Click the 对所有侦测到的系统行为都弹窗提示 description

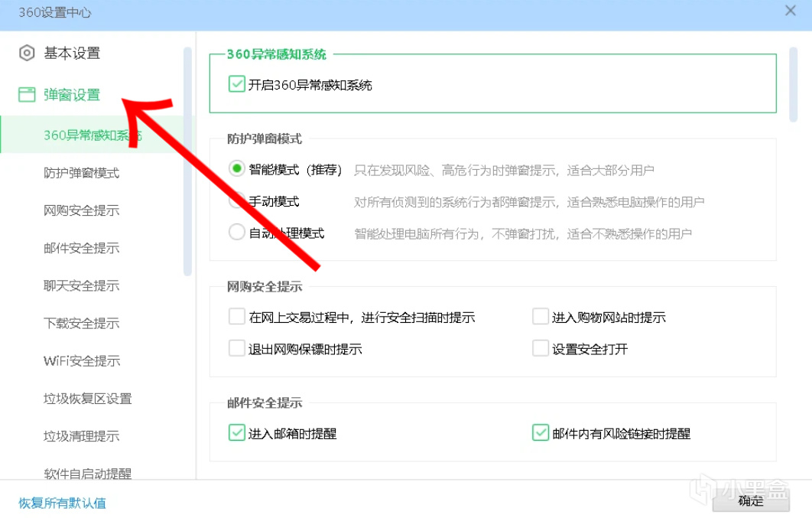(529, 201)
